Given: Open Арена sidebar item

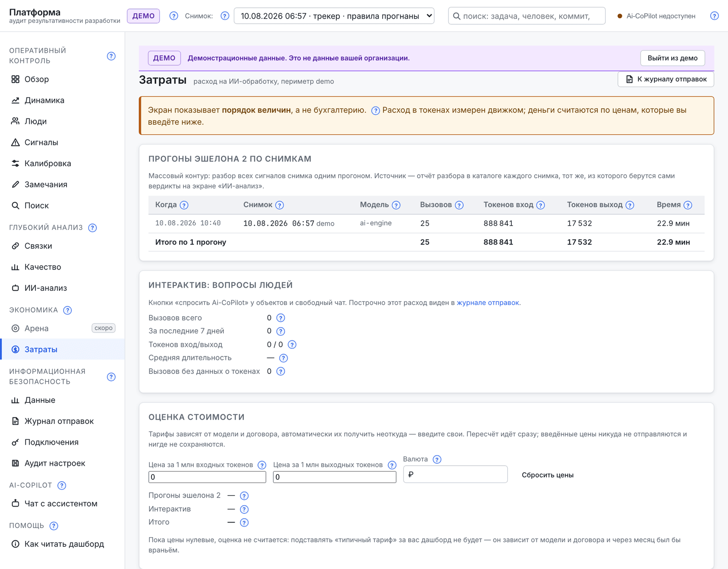Looking at the screenshot, I should click(62, 328).
